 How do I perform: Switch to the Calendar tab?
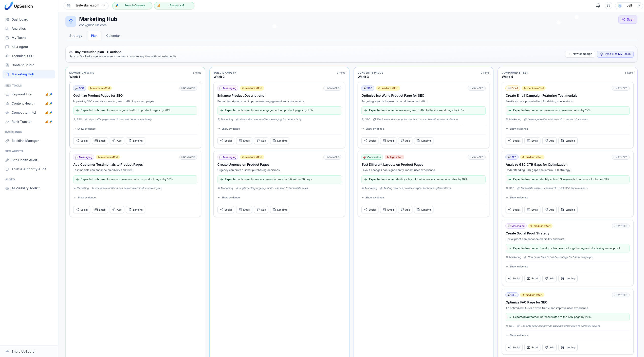coord(113,36)
